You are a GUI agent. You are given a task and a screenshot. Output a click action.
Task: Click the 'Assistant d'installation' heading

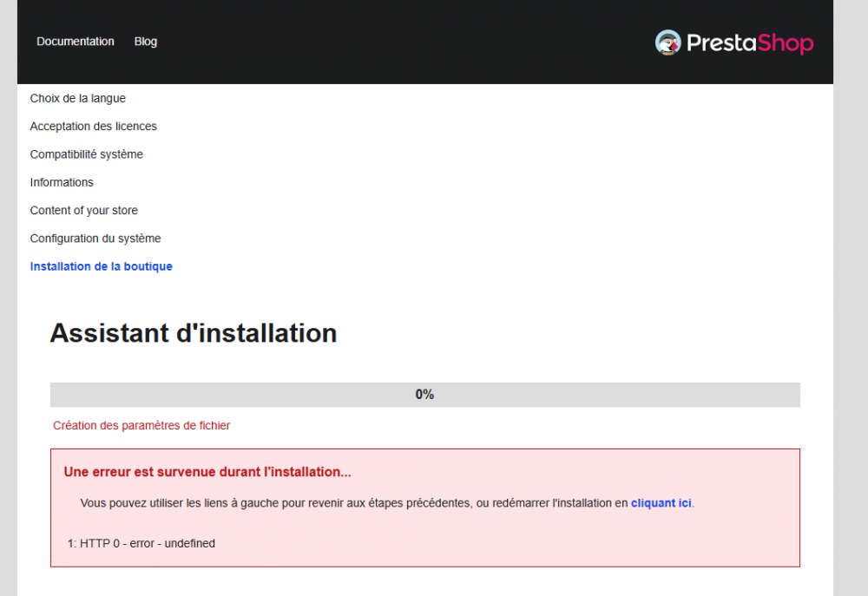[194, 333]
